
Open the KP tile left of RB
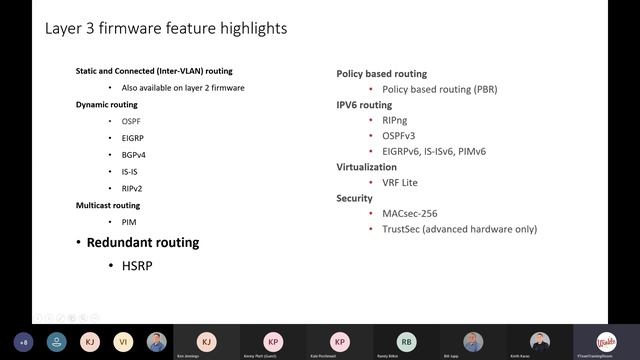click(340, 342)
